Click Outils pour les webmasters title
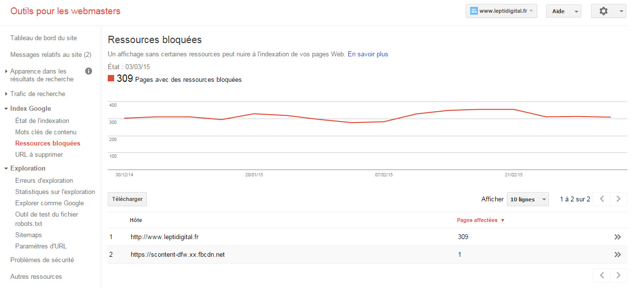644x294 pixels. (x=65, y=11)
